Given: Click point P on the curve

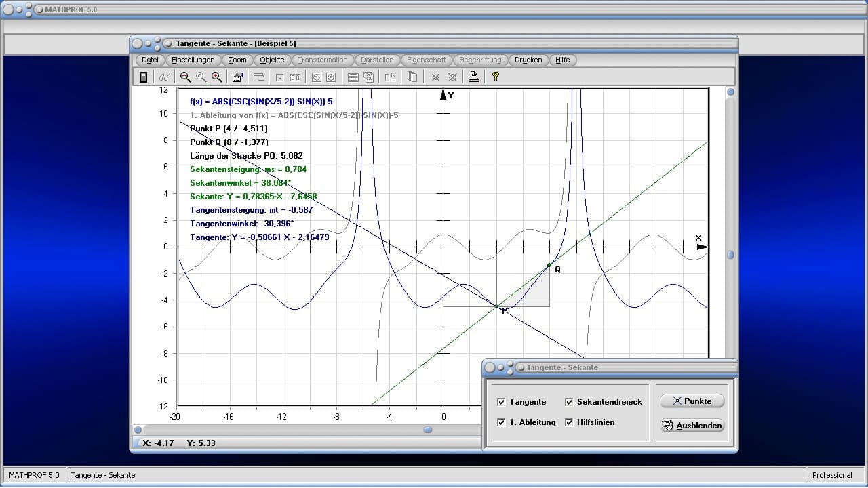Looking at the screenshot, I should (496, 306).
